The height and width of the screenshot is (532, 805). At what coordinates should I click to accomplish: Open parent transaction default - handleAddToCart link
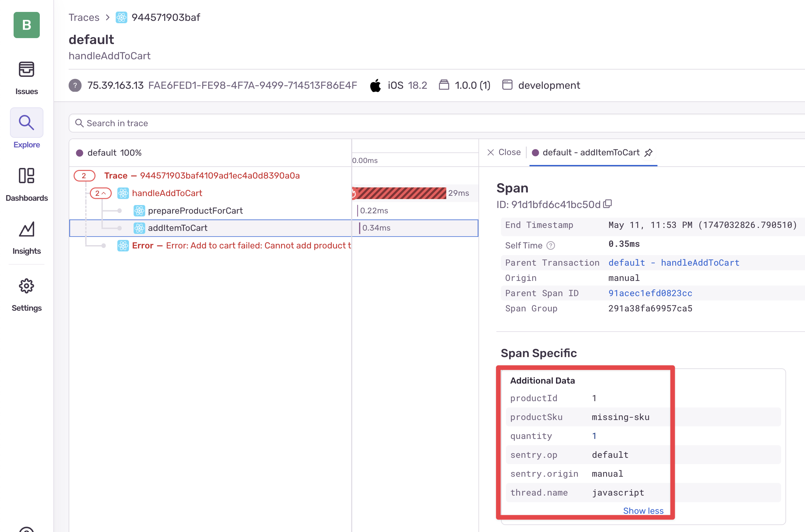[x=674, y=263]
